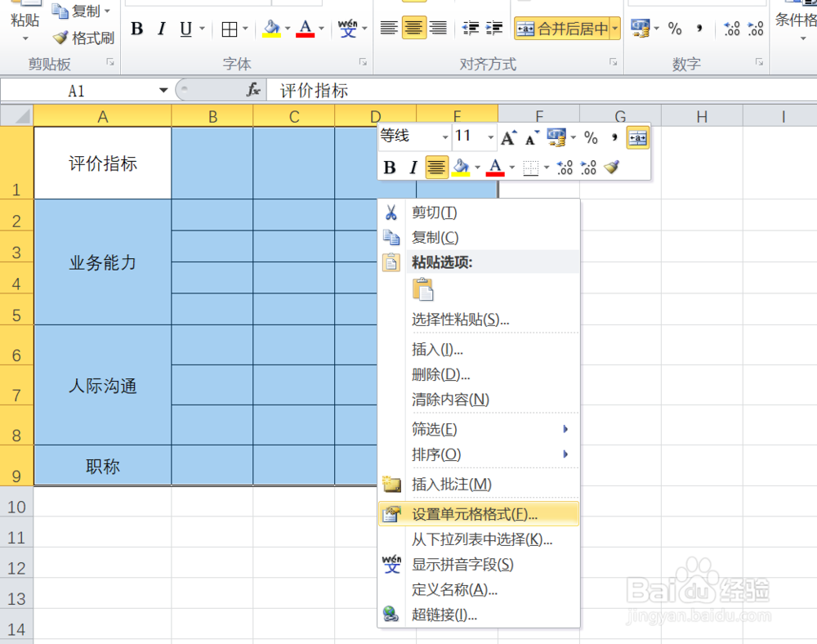
Task: Open the 排序(O) submenu
Action: point(478,454)
